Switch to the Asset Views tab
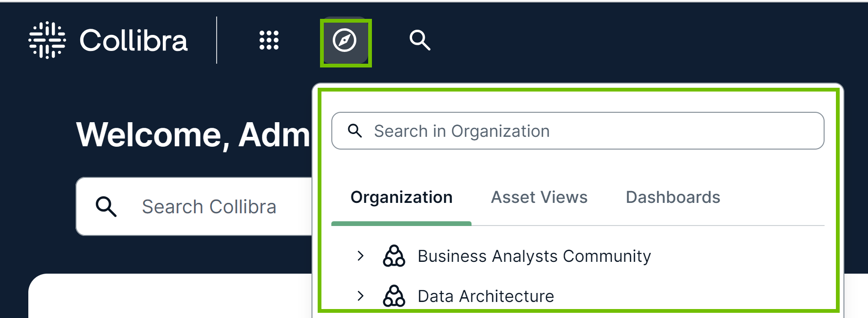Image resolution: width=868 pixels, height=318 pixels. pos(539,197)
